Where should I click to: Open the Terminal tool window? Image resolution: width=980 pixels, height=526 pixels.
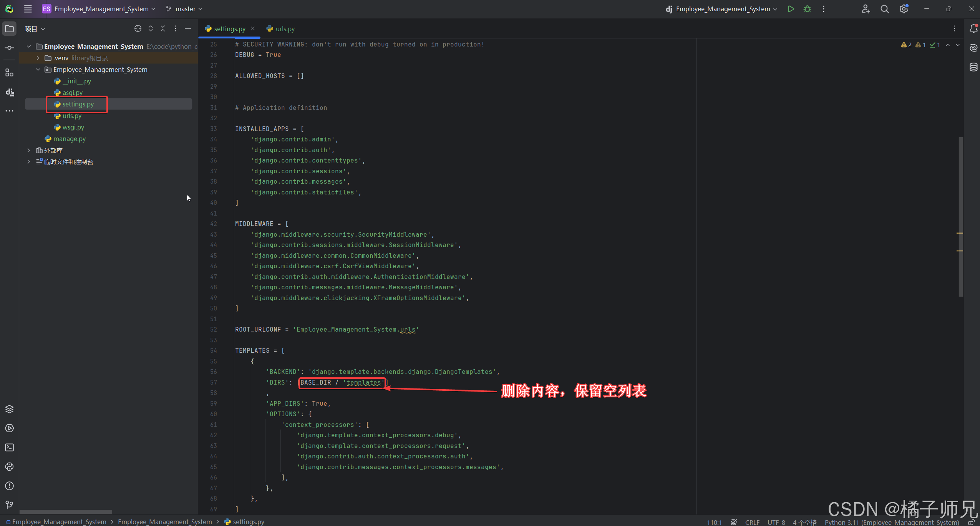coord(9,447)
